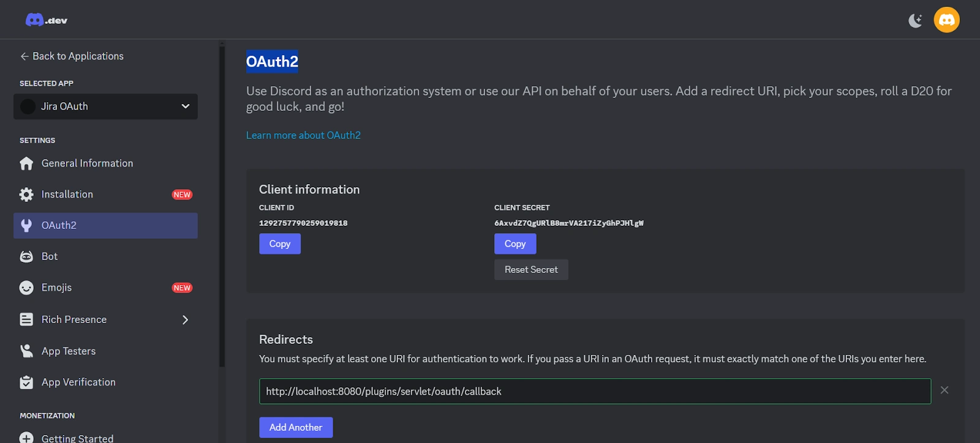This screenshot has width=980, height=443.
Task: Click the OAuth2 wrench icon
Action: click(26, 225)
